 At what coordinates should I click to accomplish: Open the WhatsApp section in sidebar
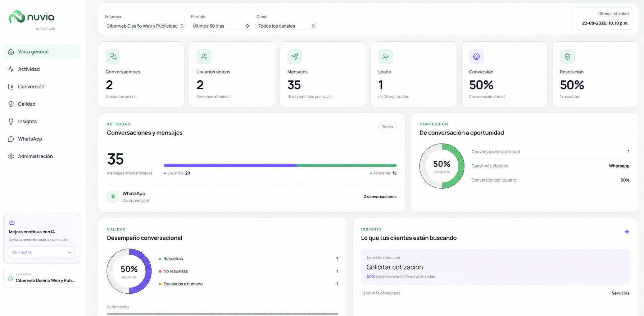(x=42, y=139)
